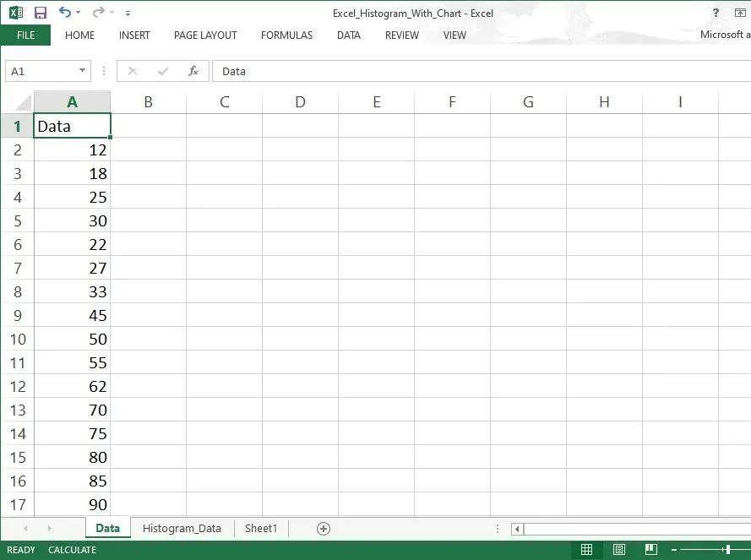Add a new worksheet with the plus button
751x560 pixels.
coord(323,528)
